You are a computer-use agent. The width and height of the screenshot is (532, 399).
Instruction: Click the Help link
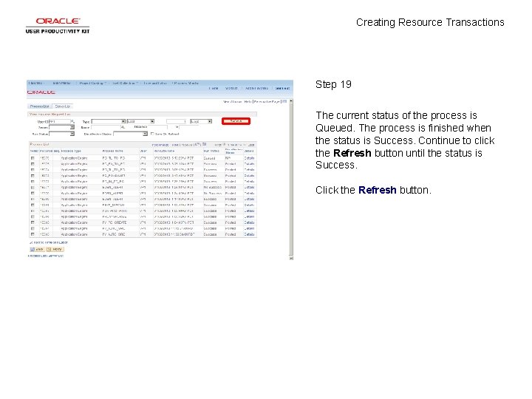(248, 101)
